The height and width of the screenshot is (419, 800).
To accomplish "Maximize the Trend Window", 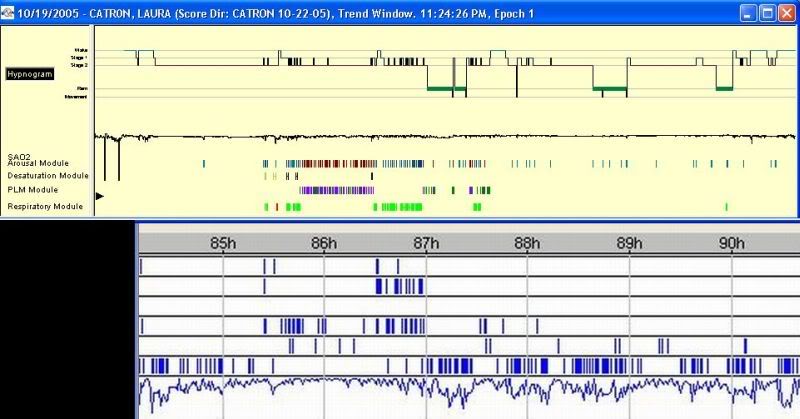I will [x=767, y=13].
